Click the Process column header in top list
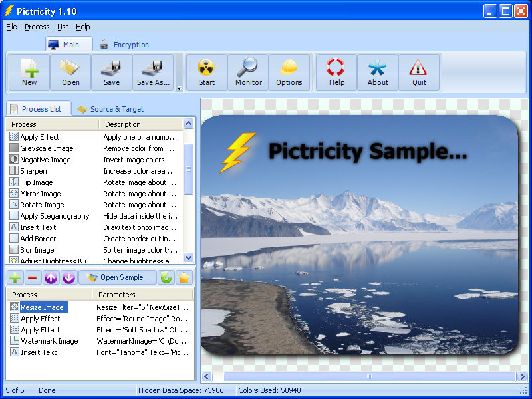 click(53, 124)
